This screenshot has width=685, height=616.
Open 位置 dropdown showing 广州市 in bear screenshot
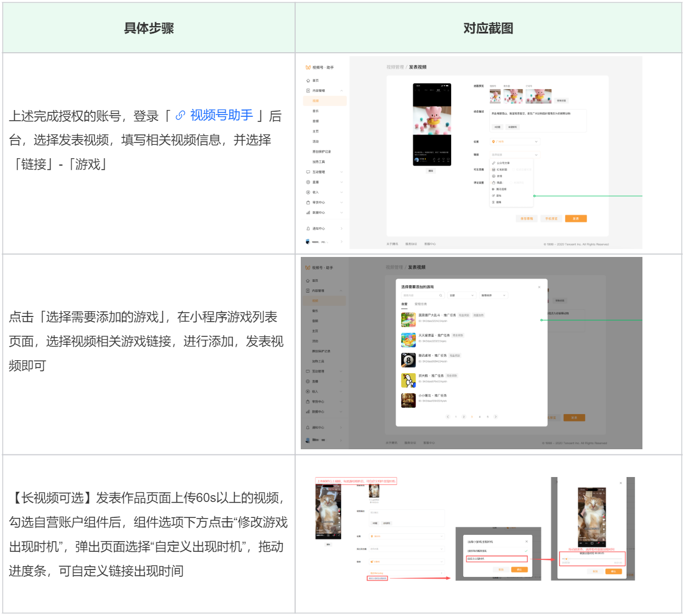pos(515,141)
